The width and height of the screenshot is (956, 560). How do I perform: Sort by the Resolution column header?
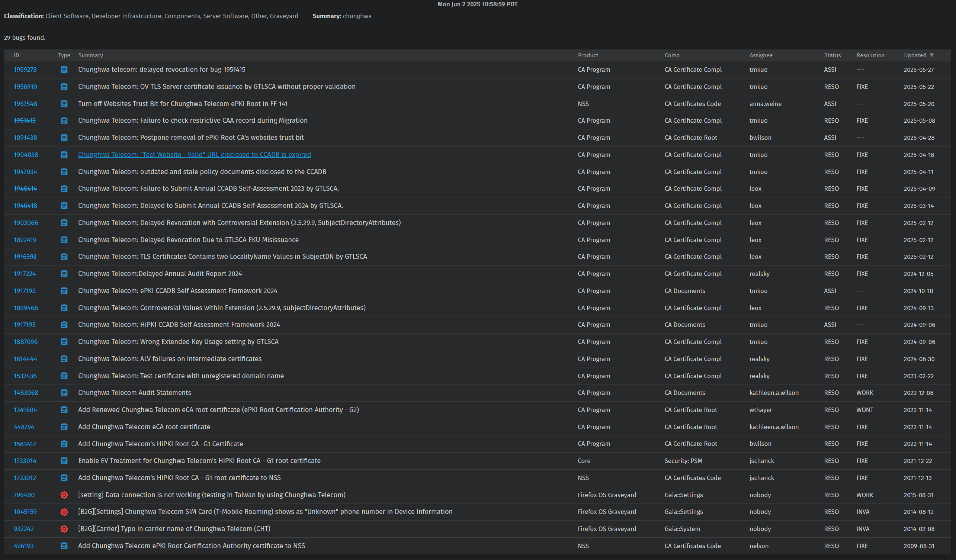[x=870, y=55]
